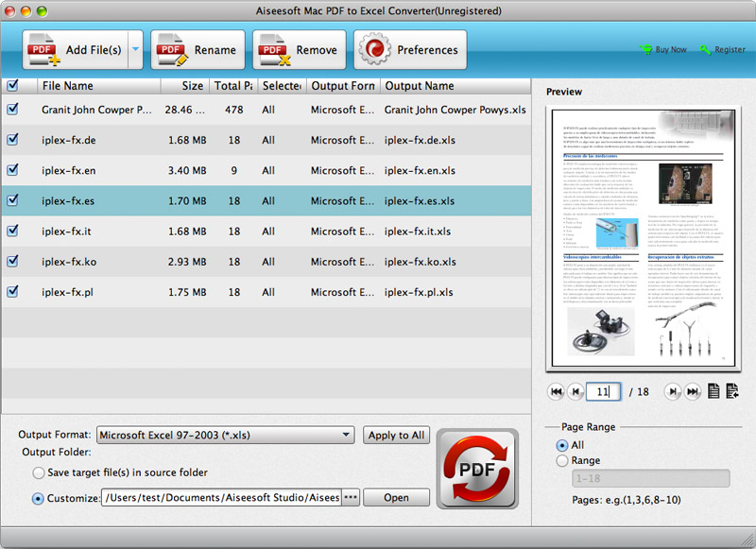756x549 pixels.
Task: Click the window minimize yellow button
Action: 26,10
